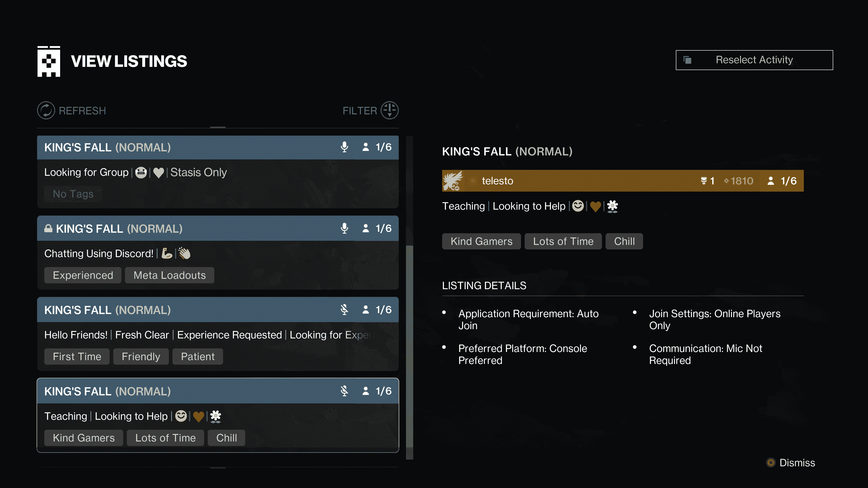Click the Experienced tag
868x488 pixels.
point(83,275)
